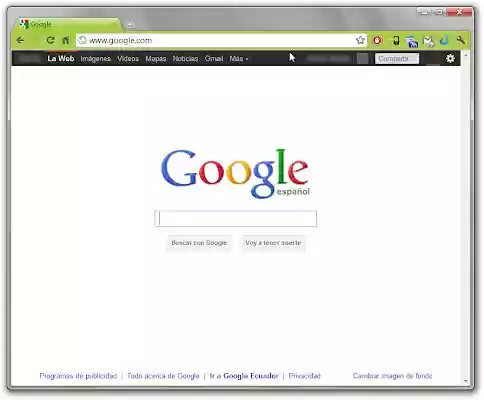The height and width of the screenshot is (400, 484).
Task: Open Gmail in the Google bar
Action: pos(214,59)
